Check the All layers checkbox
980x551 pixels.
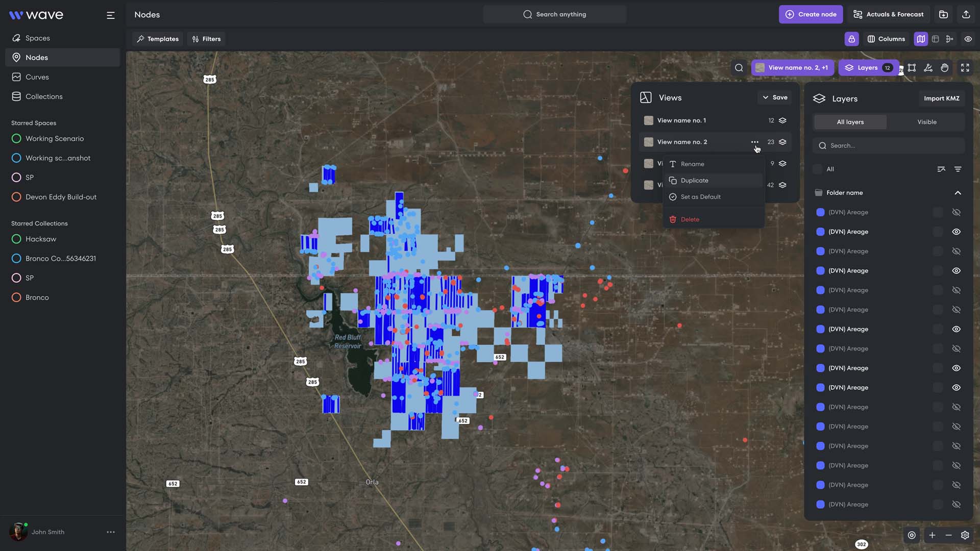click(x=818, y=169)
